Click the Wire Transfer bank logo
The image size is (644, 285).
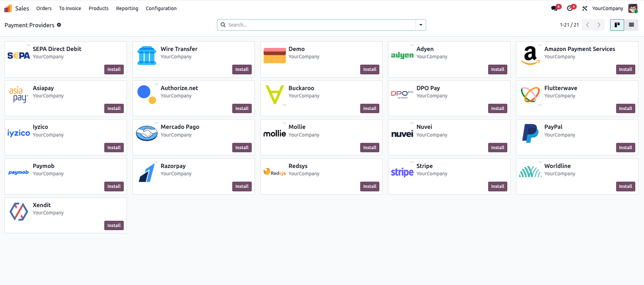tap(147, 56)
